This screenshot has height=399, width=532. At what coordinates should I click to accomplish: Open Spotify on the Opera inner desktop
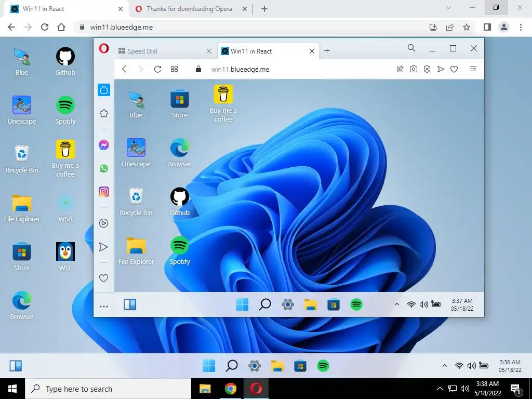click(x=179, y=250)
